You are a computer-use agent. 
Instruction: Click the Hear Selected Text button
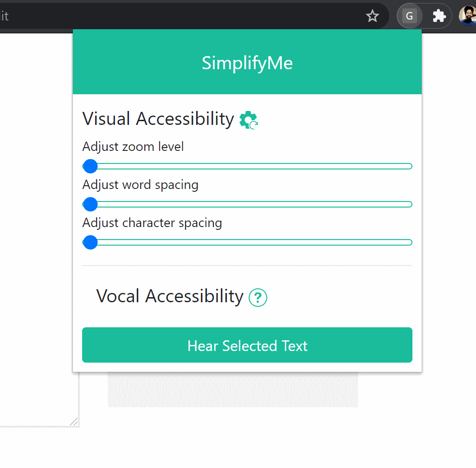[x=247, y=345]
